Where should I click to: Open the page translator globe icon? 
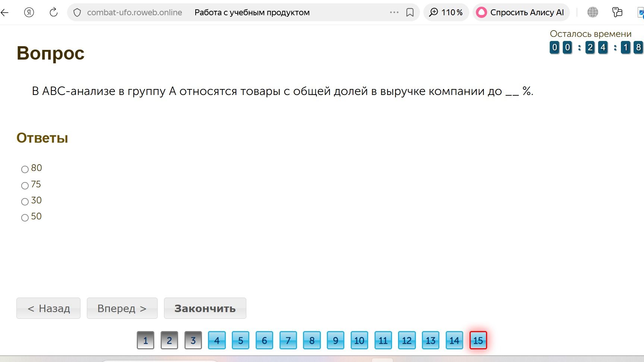[x=593, y=12]
